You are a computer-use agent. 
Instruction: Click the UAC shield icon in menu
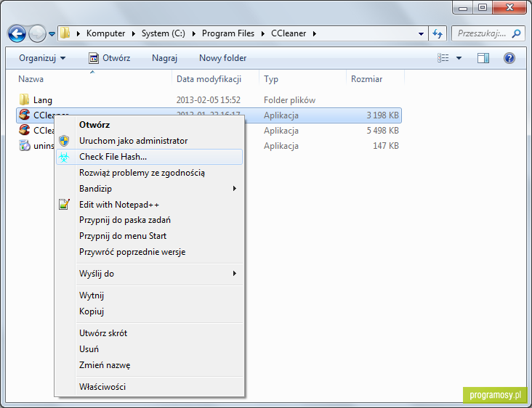tap(64, 141)
